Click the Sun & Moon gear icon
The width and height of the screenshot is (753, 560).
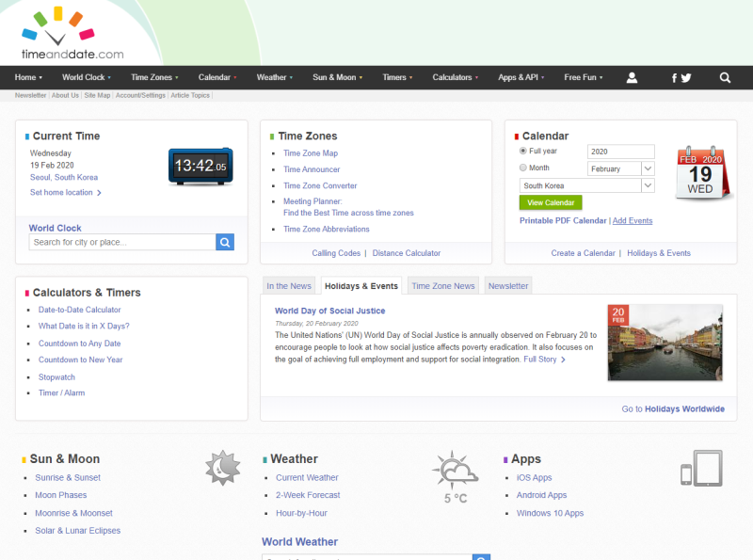(223, 468)
